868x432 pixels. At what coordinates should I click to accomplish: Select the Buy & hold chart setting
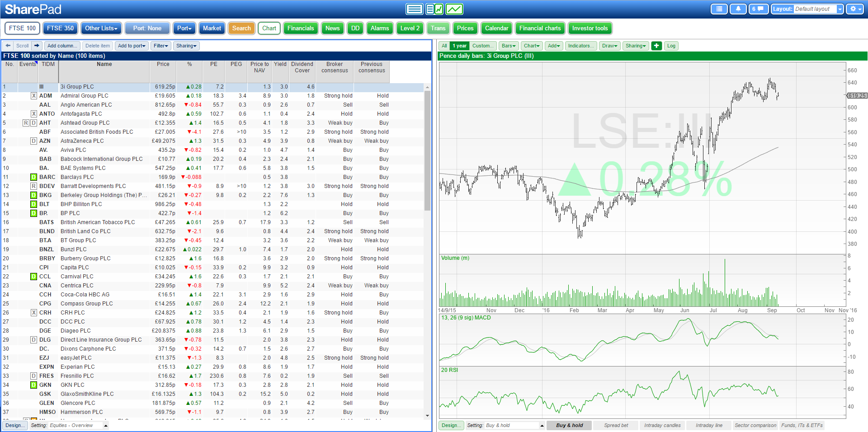coord(569,425)
